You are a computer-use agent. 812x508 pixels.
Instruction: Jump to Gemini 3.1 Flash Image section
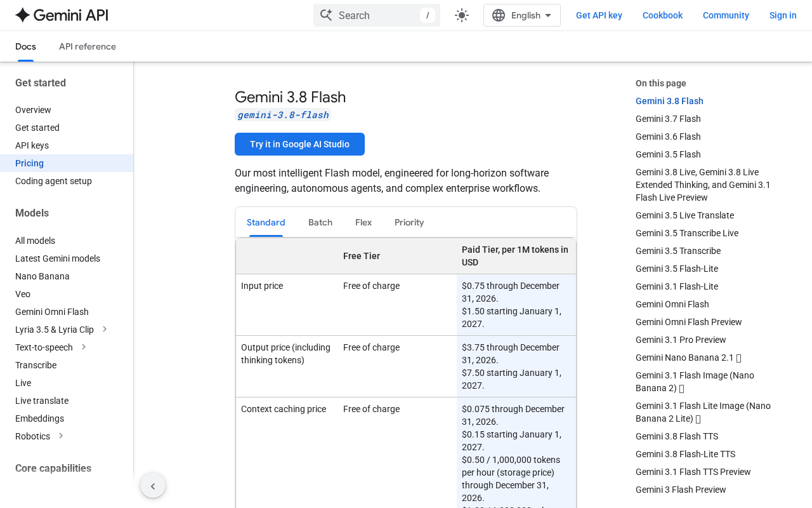click(695, 382)
